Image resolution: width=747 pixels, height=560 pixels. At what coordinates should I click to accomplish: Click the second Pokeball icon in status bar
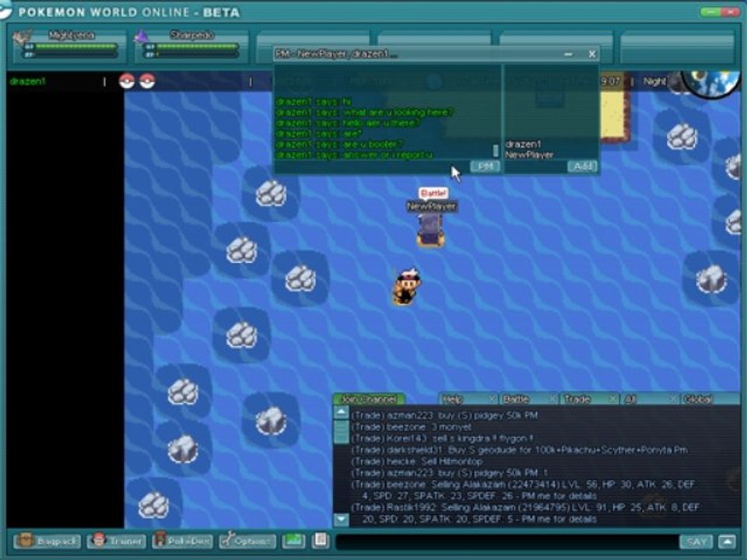(147, 82)
